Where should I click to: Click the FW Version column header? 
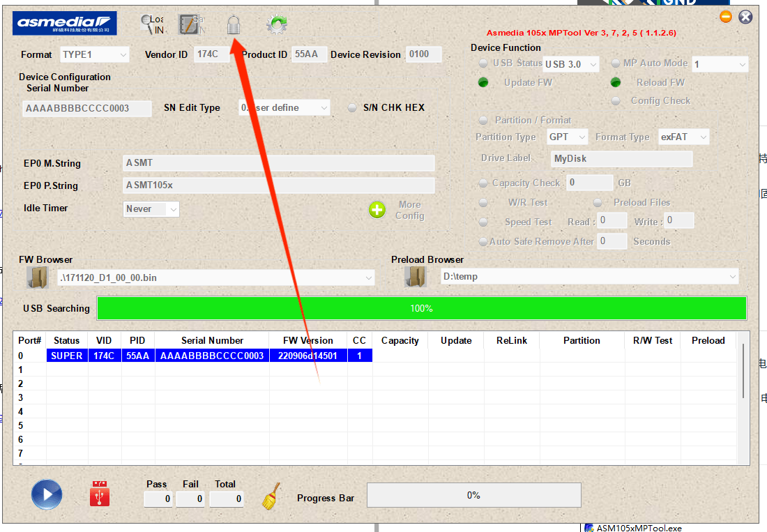point(308,340)
